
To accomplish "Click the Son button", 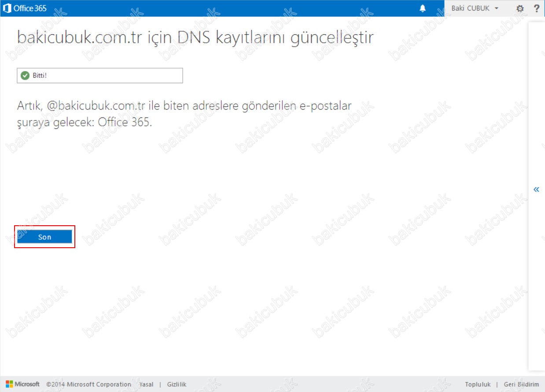I will (x=44, y=237).
